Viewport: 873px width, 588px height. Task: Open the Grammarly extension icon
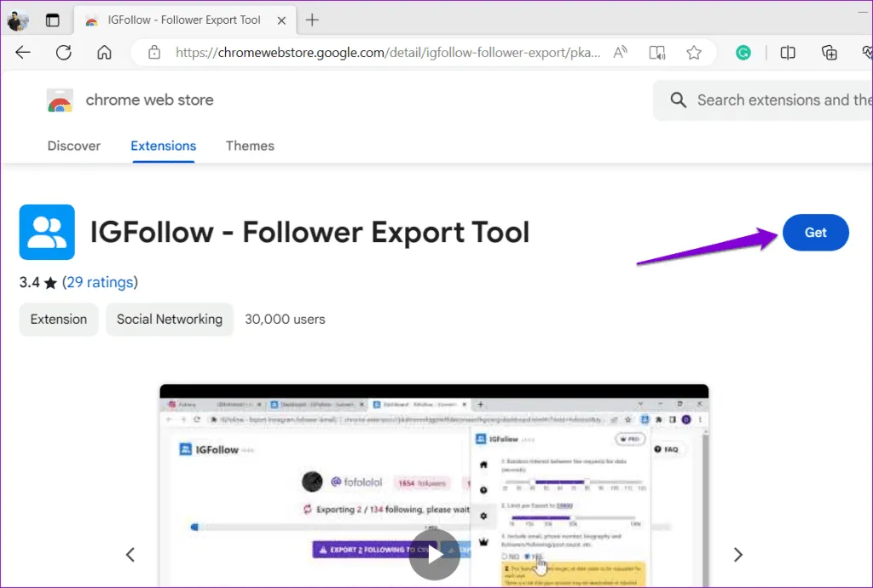(x=743, y=53)
